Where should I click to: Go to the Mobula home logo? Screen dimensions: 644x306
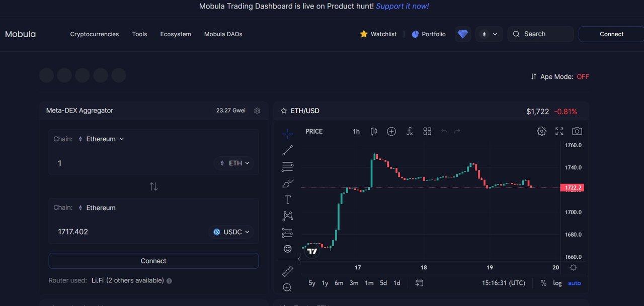point(20,34)
